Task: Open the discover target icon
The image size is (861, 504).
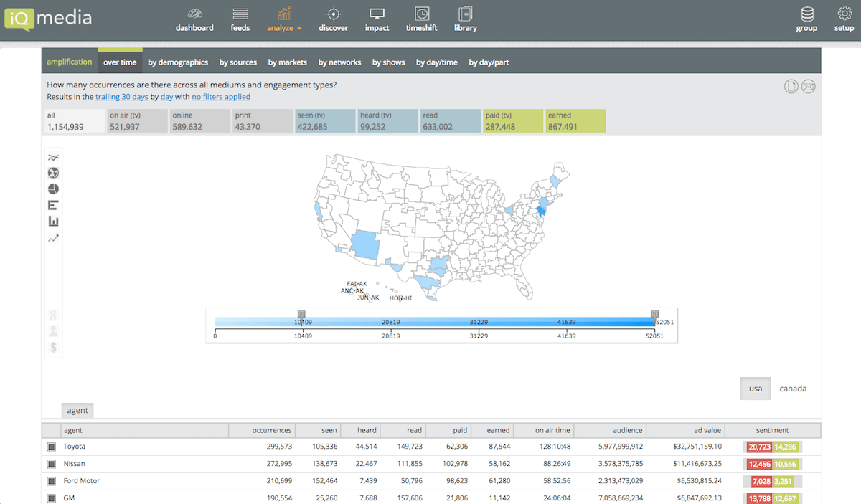Action: tap(333, 14)
